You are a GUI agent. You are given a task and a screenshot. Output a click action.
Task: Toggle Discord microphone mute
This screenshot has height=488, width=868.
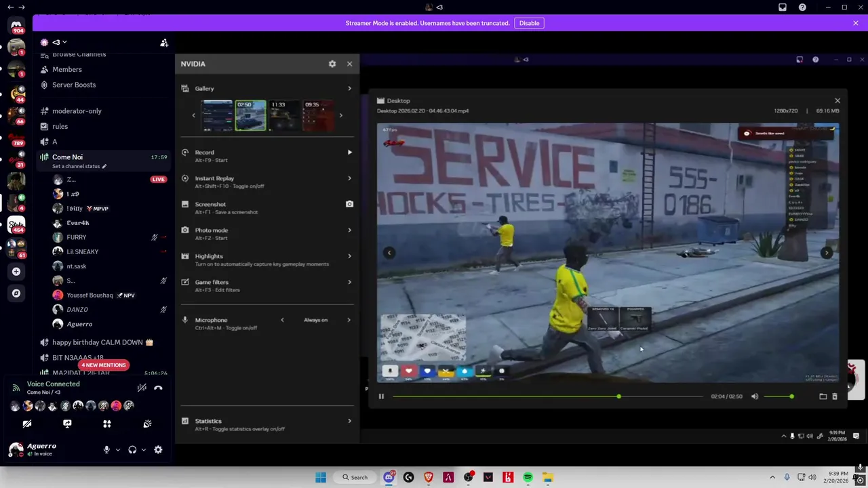click(x=106, y=449)
